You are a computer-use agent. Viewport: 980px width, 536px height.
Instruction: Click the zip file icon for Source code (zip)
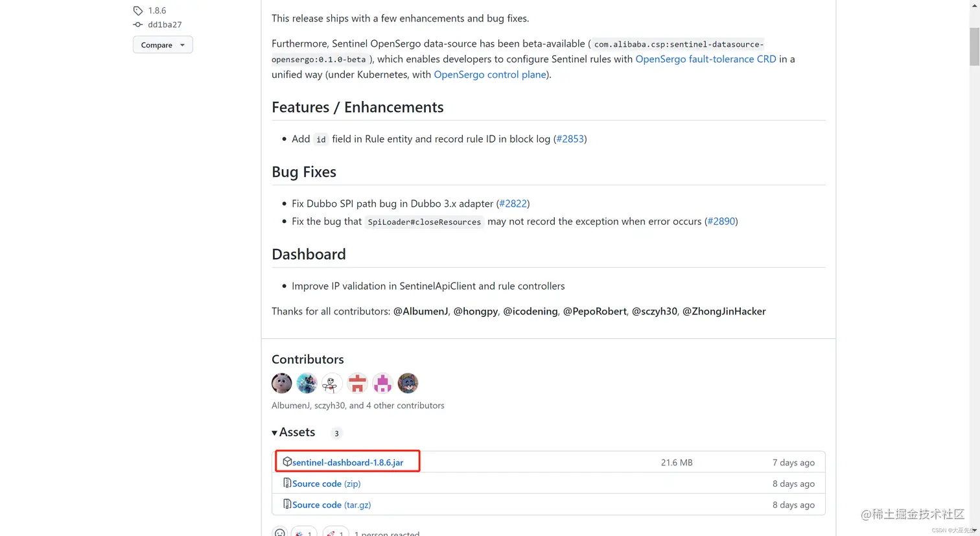pyautogui.click(x=287, y=483)
